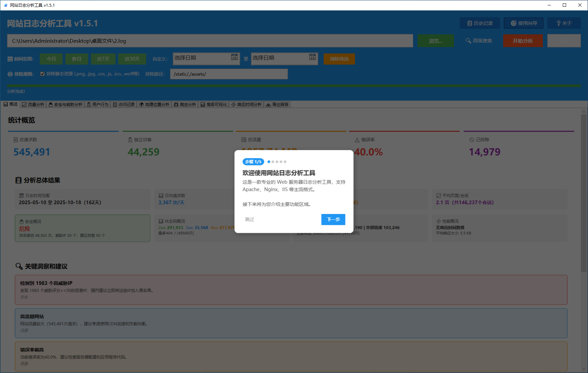This screenshot has height=373, width=588.
Task: Open the end date calendar icon
Action: (312, 58)
